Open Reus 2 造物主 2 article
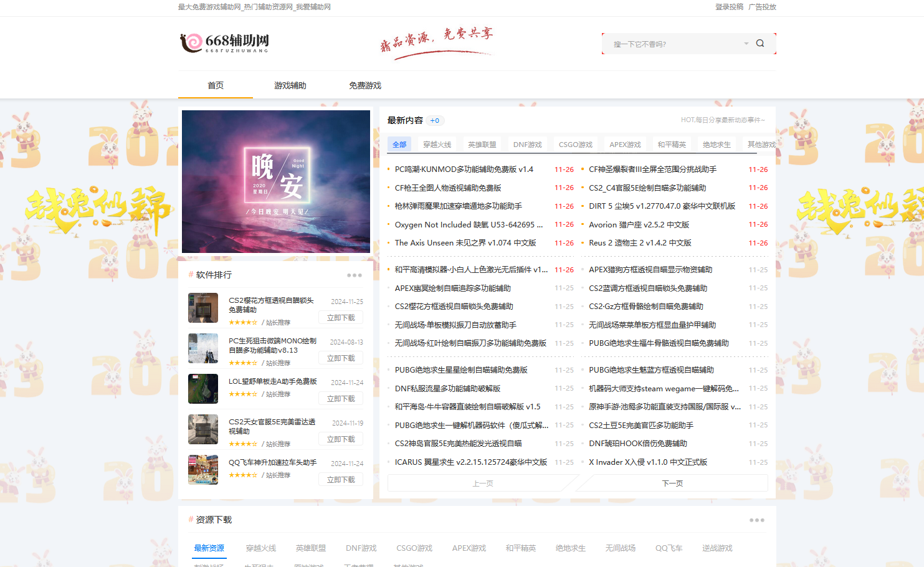Screen dimensions: 924x567 tap(640, 243)
